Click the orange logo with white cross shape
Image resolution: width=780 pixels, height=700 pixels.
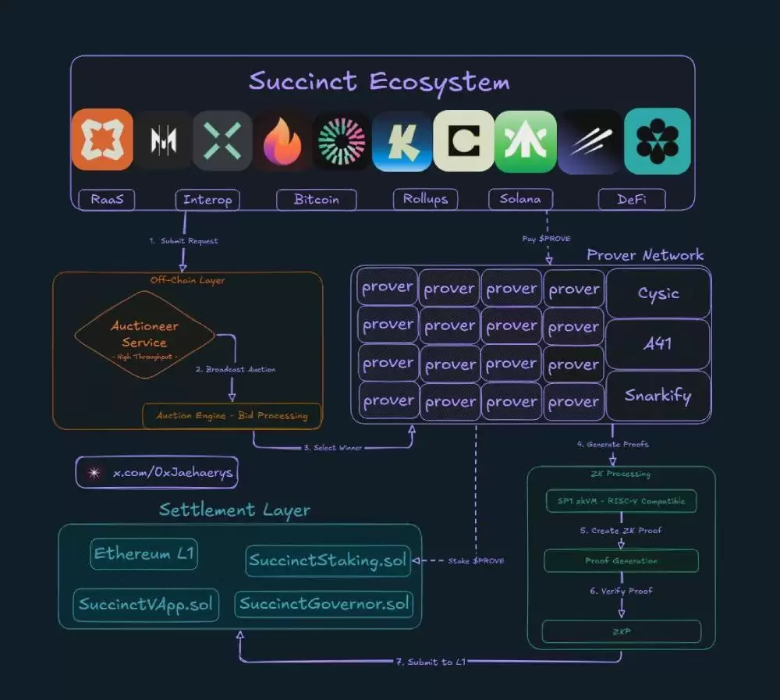(102, 140)
